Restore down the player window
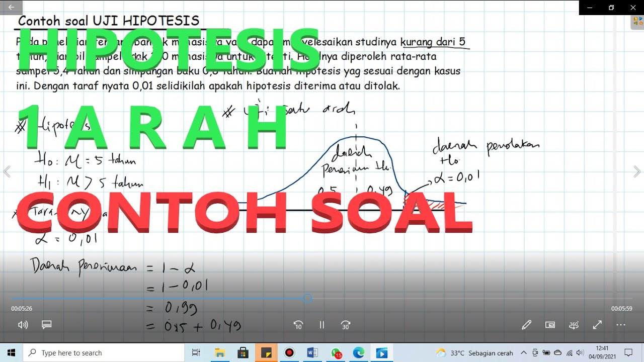This screenshot has width=644, height=362. (x=611, y=7)
